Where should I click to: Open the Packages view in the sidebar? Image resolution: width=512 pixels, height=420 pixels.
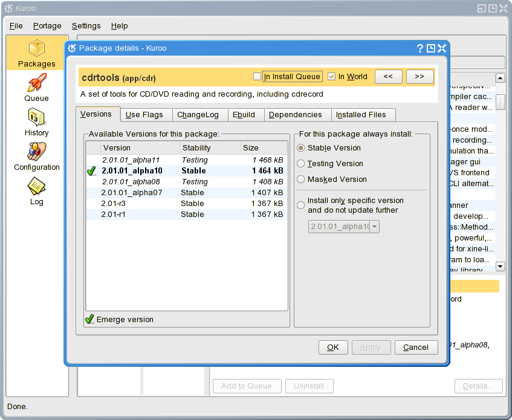click(36, 53)
